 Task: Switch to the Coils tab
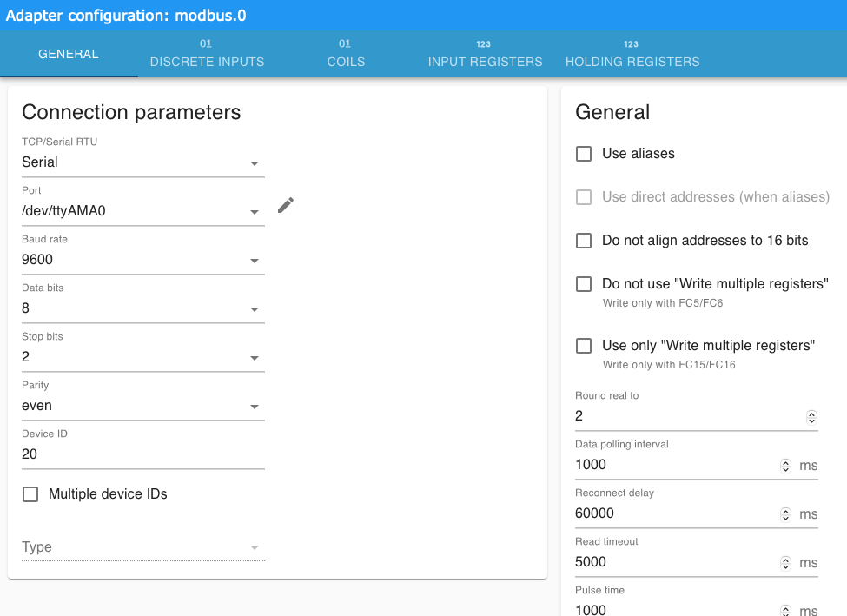coord(346,54)
